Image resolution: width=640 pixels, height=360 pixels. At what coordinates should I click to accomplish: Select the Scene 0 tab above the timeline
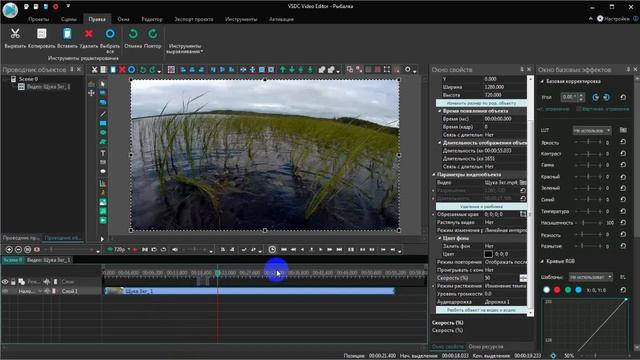[13, 260]
